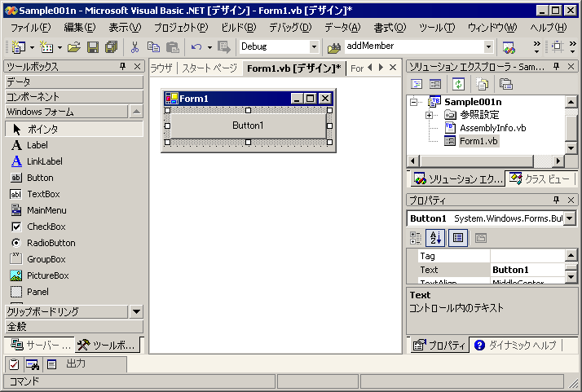
Task: Click the Cut scissors icon
Action: click(134, 47)
